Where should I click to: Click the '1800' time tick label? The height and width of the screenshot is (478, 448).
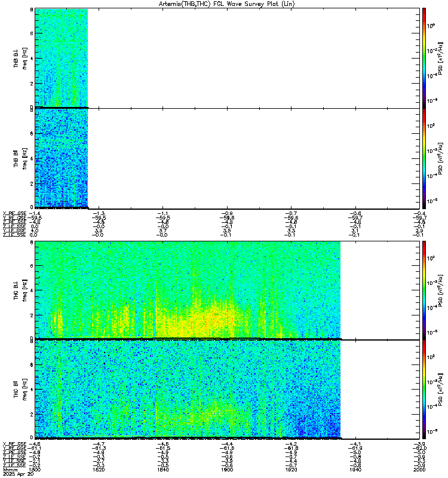click(x=35, y=470)
